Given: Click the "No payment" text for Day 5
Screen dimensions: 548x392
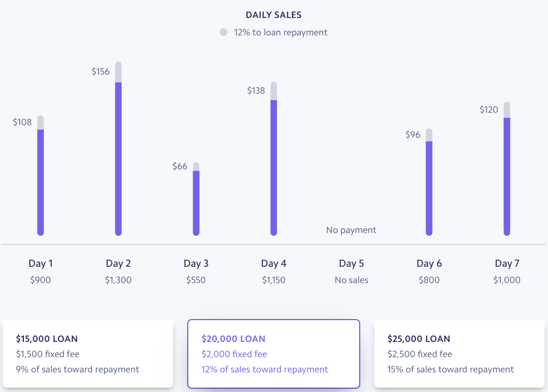Looking at the screenshot, I should tap(351, 230).
